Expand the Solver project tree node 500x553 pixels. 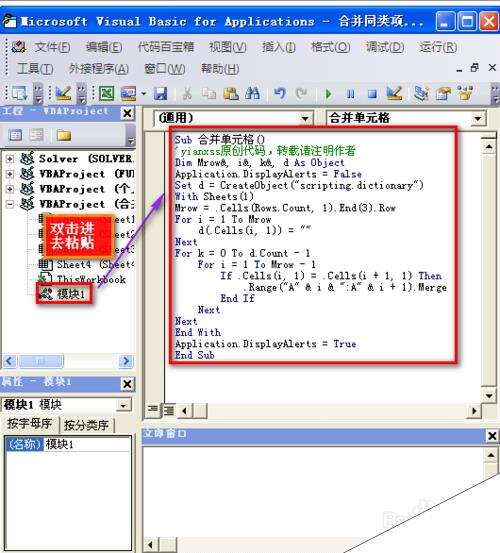10,159
